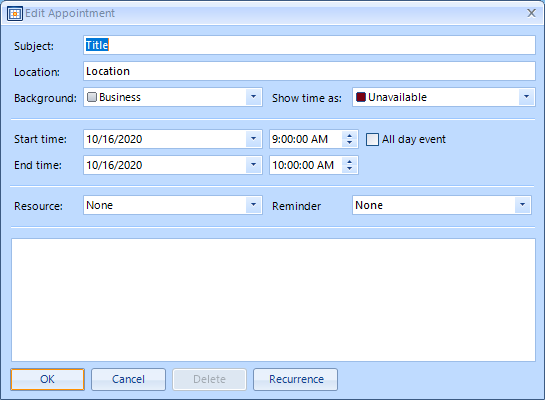
Task: Click the Edit Appointment calendar icon
Action: [x=15, y=14]
